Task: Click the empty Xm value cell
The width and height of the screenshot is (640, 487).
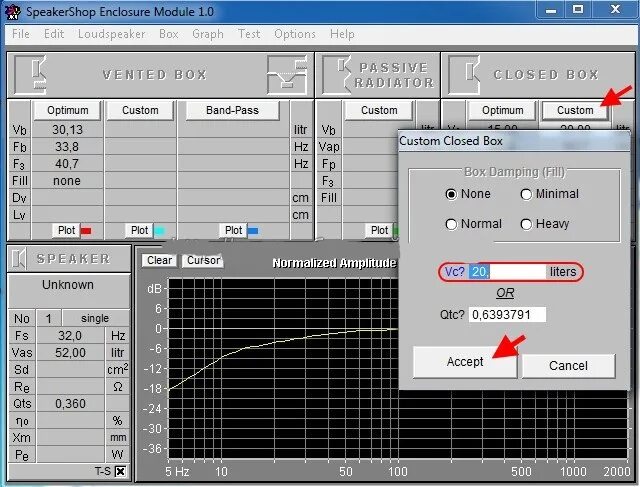Action: click(70, 438)
